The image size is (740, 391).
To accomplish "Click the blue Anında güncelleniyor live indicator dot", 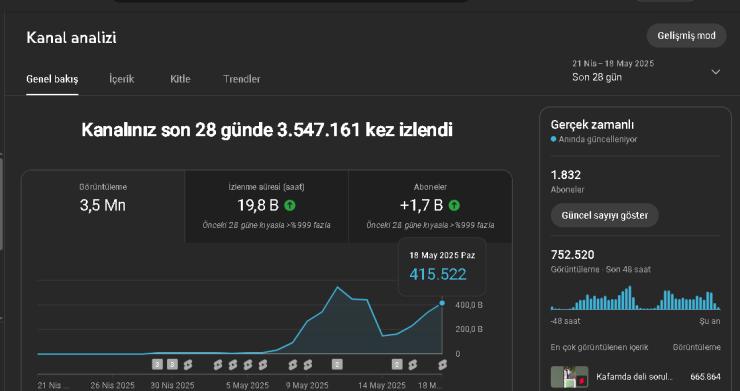I will point(554,139).
